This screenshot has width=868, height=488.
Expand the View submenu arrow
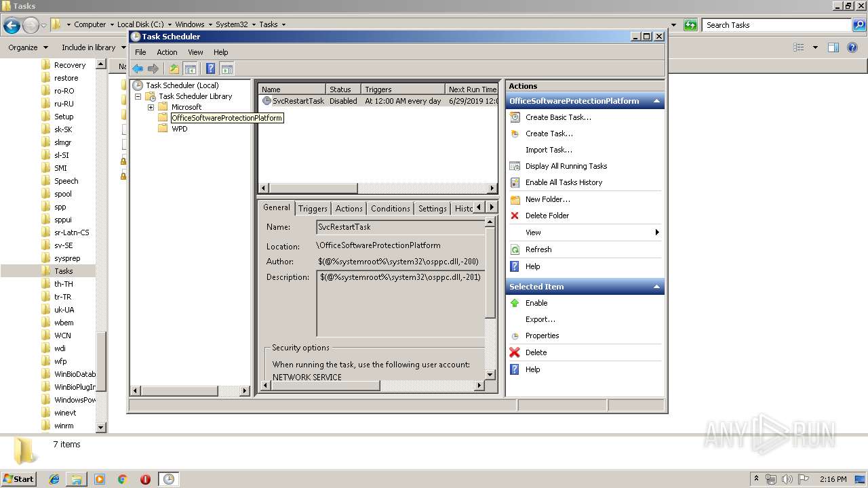(x=657, y=232)
